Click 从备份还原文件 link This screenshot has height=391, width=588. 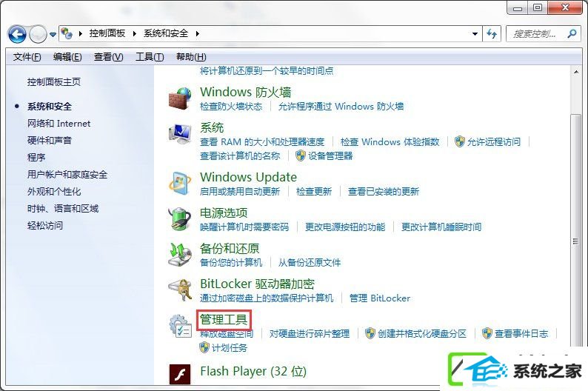click(x=310, y=263)
